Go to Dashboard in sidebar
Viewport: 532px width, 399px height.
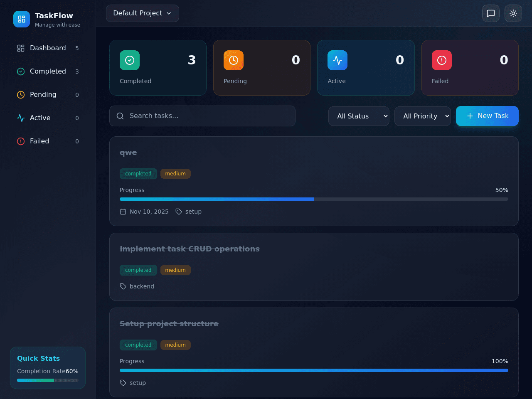click(48, 48)
